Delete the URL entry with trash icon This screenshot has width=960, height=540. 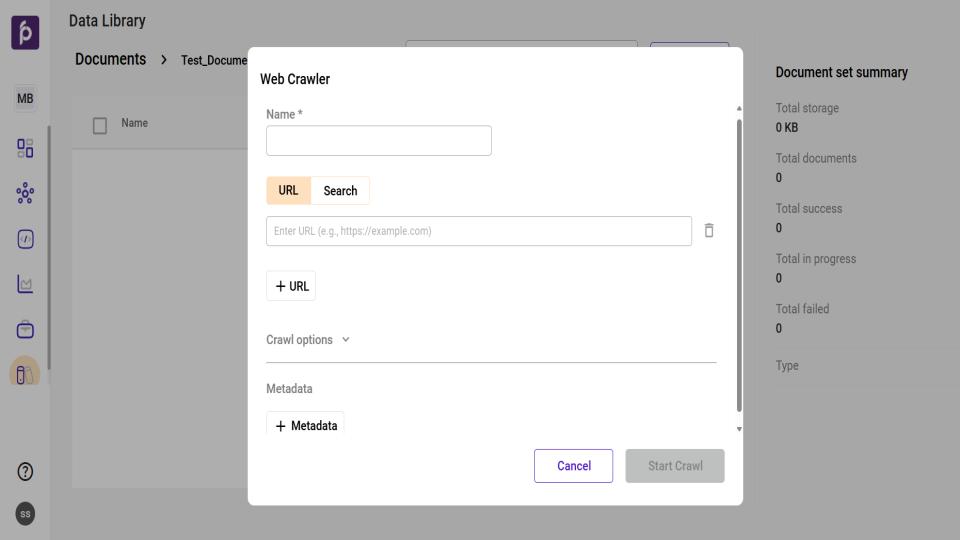[709, 231]
